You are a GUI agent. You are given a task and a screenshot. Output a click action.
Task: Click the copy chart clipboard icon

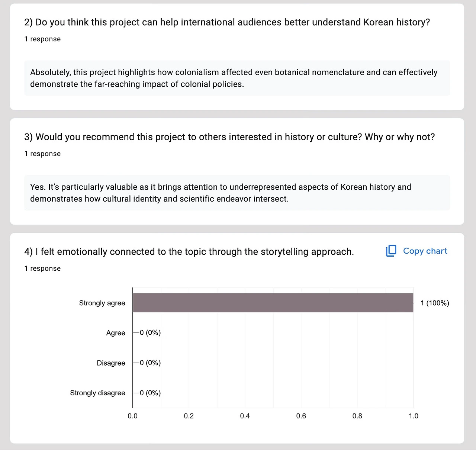[x=391, y=251]
